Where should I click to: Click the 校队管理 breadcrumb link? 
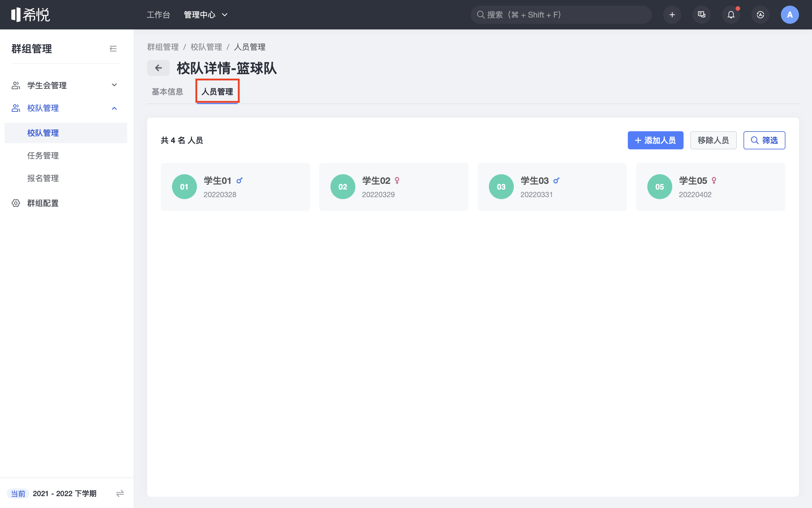click(x=206, y=47)
